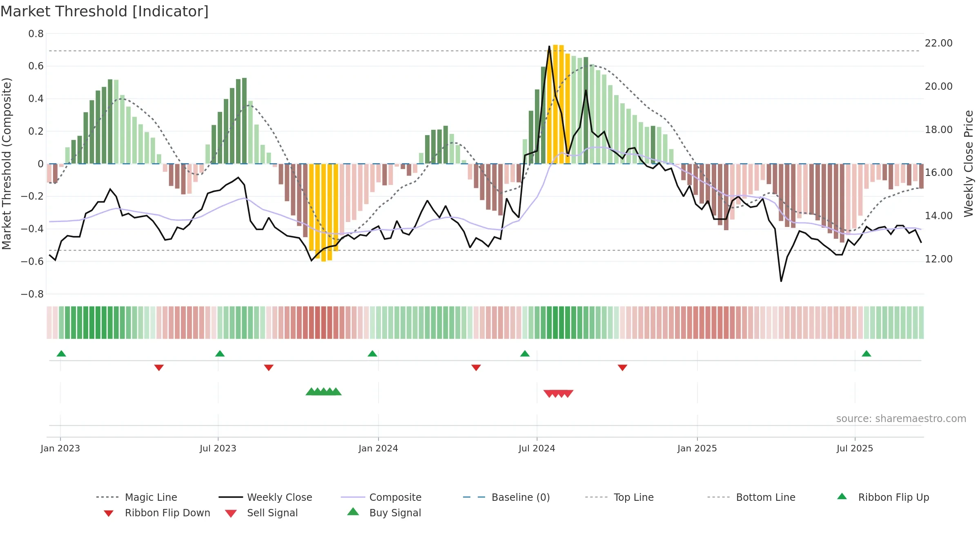Toggle the Bottom Line legend entry
This screenshot has width=980, height=551.
[x=751, y=497]
